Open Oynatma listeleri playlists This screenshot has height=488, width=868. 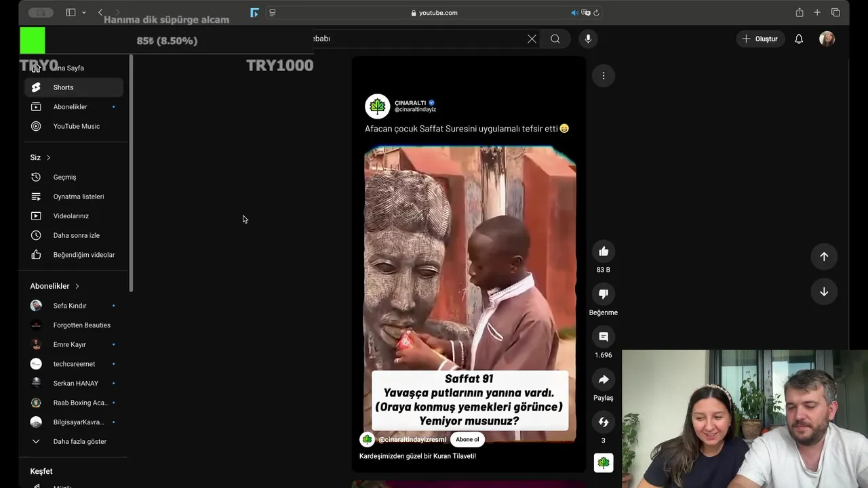[74, 197]
